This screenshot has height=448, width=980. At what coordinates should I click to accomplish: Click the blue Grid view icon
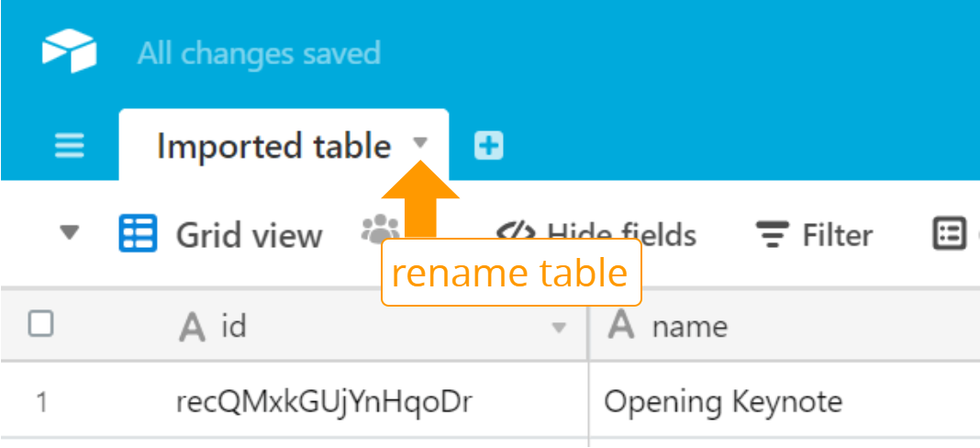click(x=138, y=233)
